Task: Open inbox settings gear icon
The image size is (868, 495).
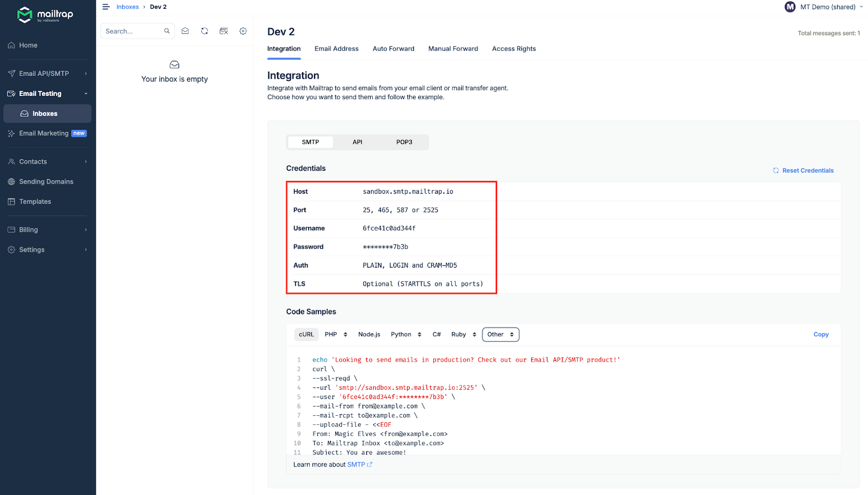Action: pyautogui.click(x=243, y=31)
